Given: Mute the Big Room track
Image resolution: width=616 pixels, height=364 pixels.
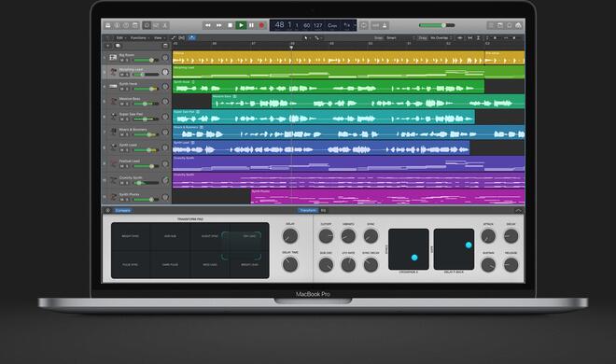Looking at the screenshot, I should click(121, 60).
